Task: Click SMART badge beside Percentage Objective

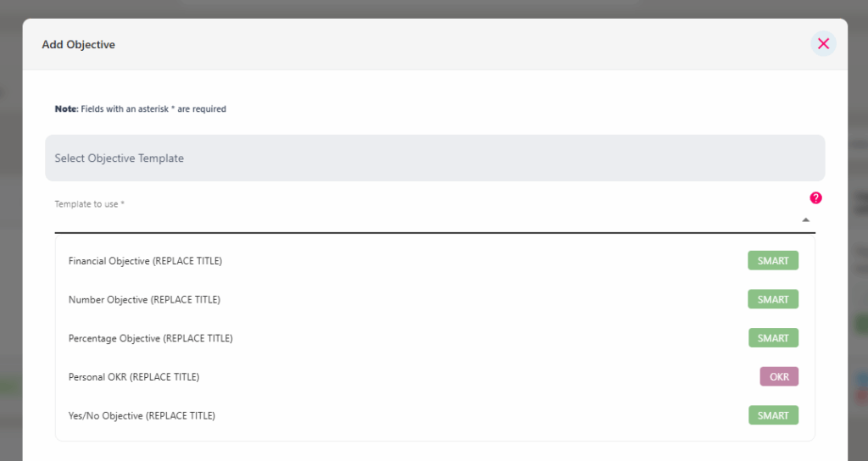Action: [773, 338]
